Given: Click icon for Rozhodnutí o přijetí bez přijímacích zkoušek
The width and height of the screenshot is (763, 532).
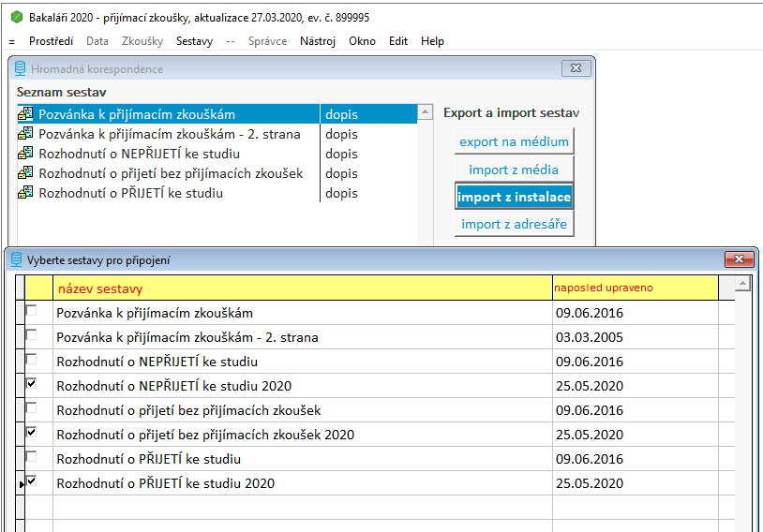Looking at the screenshot, I should (26, 173).
